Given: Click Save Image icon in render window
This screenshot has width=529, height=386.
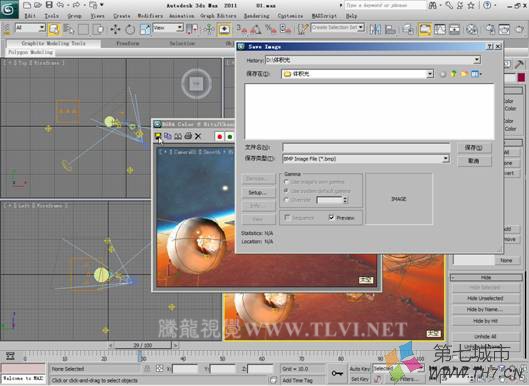Looking at the screenshot, I should (158, 136).
